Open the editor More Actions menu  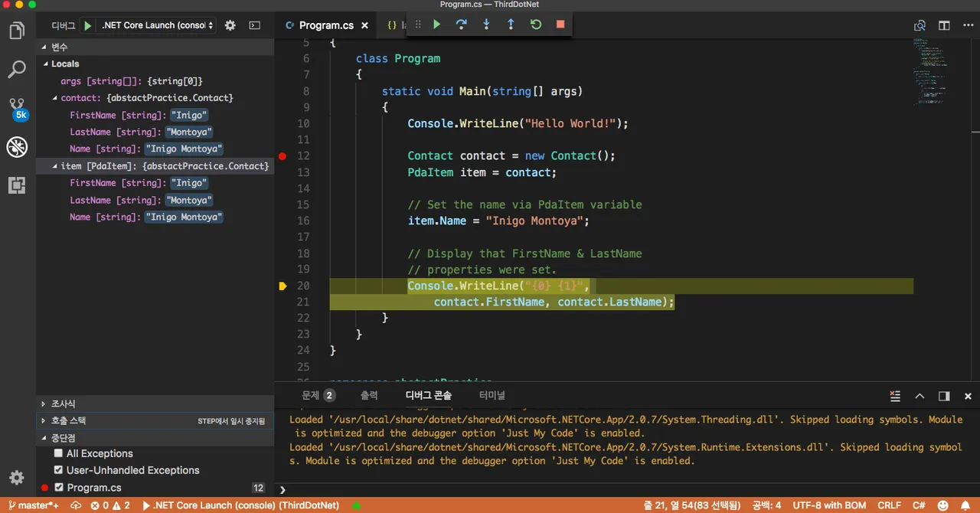(968, 25)
